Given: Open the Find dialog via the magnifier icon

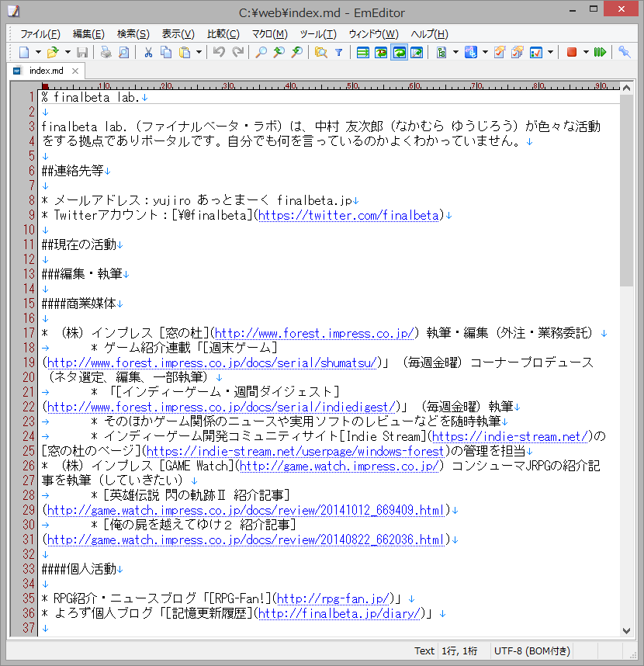Looking at the screenshot, I should click(x=261, y=52).
